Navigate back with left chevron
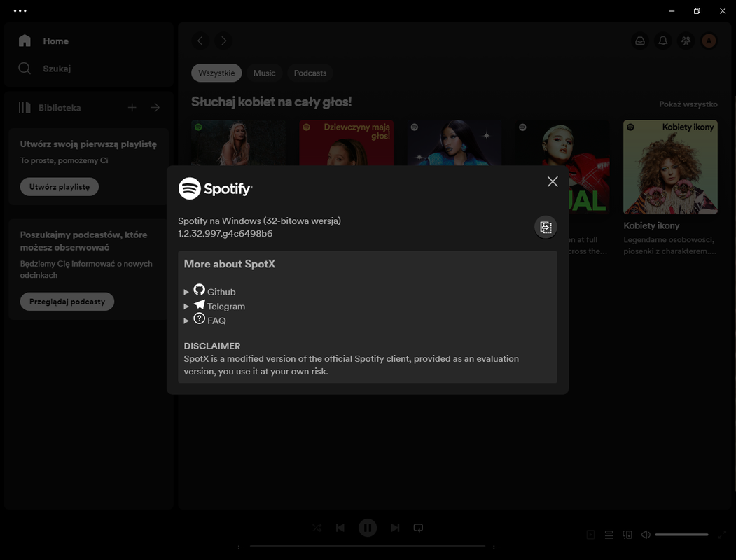The width and height of the screenshot is (736, 560). (200, 41)
